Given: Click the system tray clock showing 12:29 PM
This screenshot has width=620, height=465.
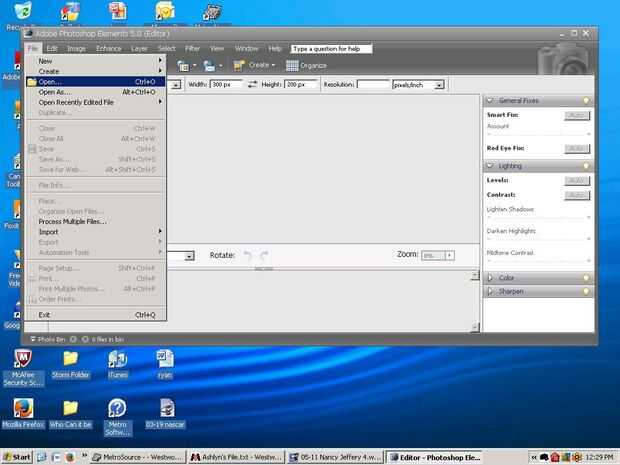Looking at the screenshot, I should pos(599,457).
